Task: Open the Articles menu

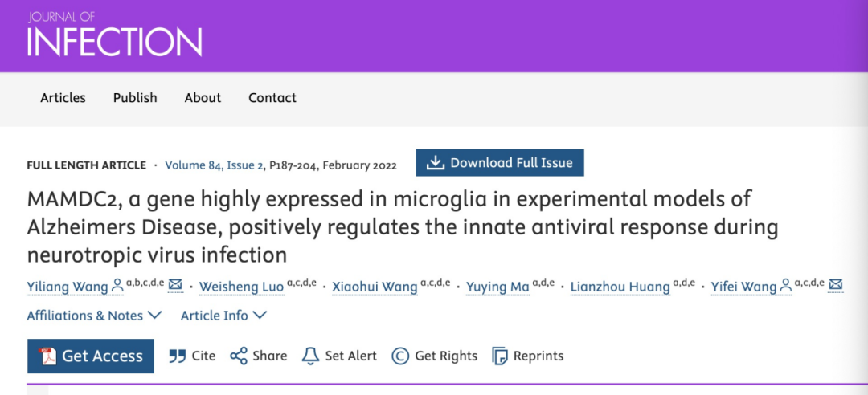Action: [x=63, y=98]
